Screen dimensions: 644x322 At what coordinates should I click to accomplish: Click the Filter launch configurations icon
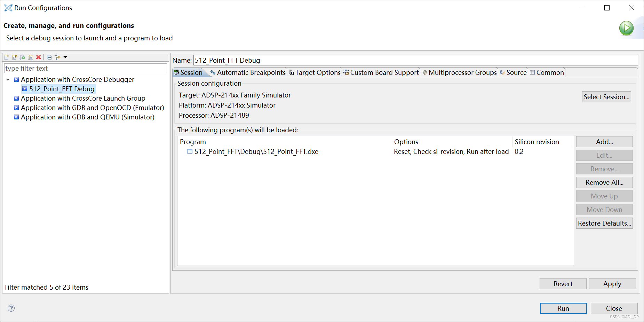point(57,57)
